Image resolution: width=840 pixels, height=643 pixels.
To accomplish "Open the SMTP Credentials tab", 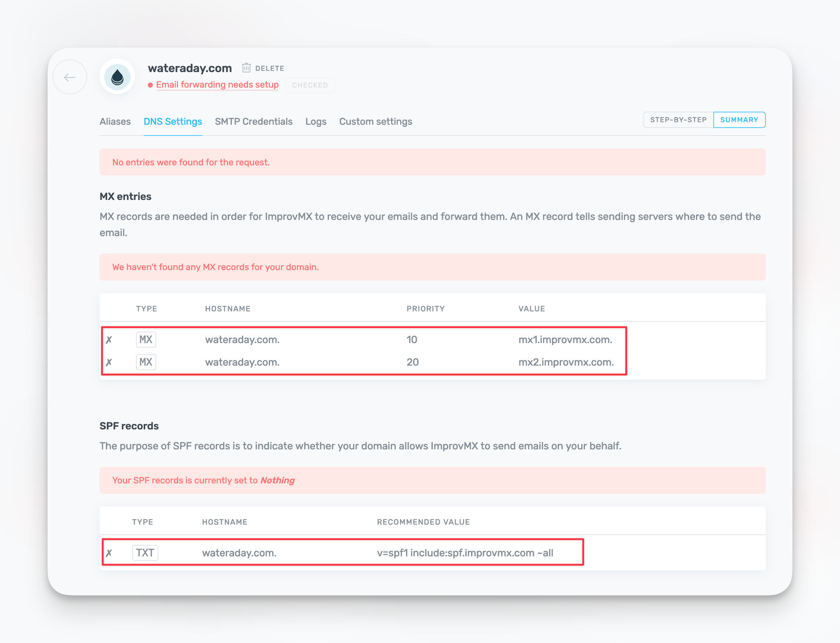I will [x=253, y=121].
